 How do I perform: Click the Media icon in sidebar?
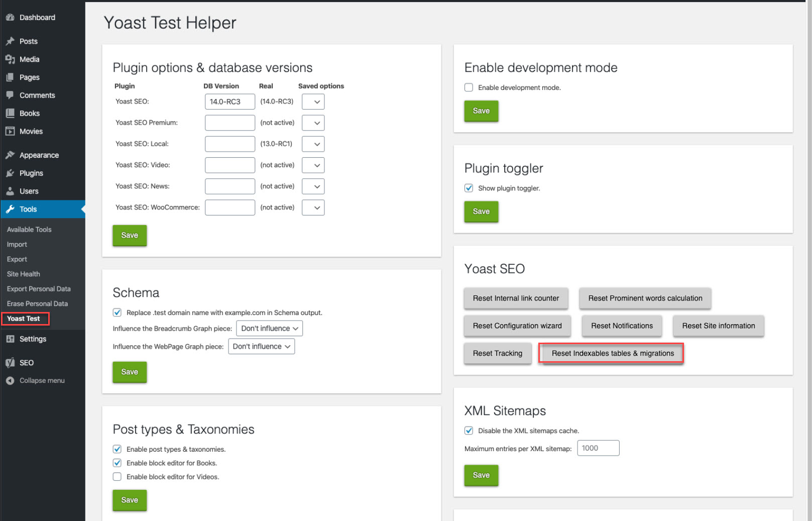pyautogui.click(x=10, y=59)
